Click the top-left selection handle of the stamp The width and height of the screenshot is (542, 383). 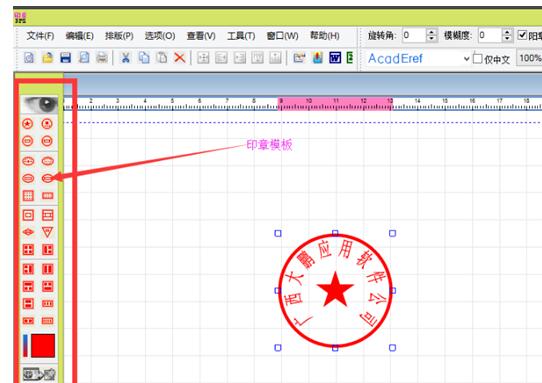[x=278, y=233]
